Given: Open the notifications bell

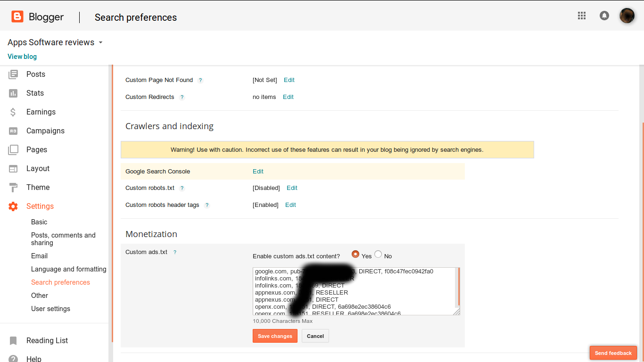Looking at the screenshot, I should coord(604,16).
